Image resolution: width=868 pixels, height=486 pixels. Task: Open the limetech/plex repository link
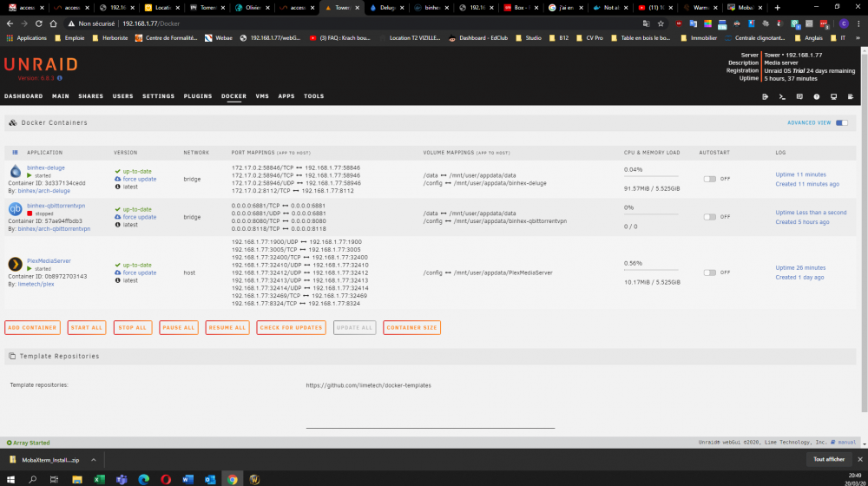click(36, 285)
